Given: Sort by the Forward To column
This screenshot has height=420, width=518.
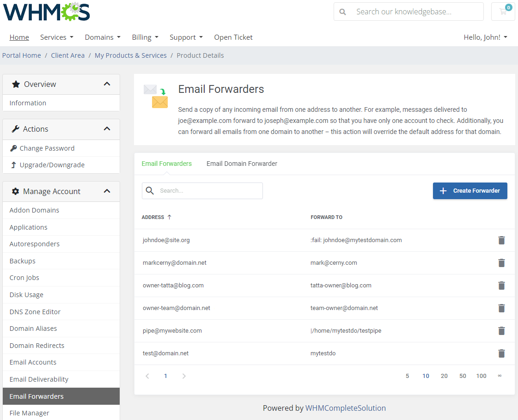Looking at the screenshot, I should click(x=326, y=217).
